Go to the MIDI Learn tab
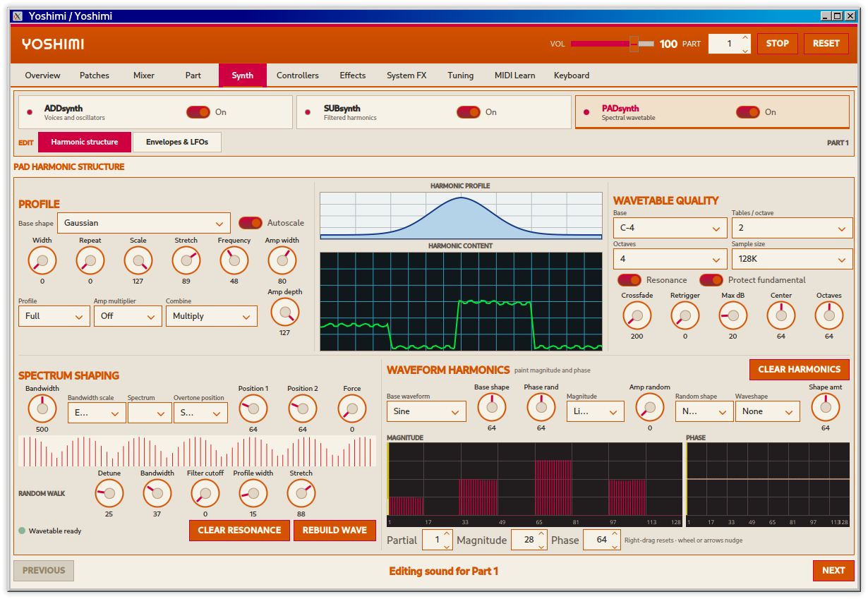 pos(514,75)
